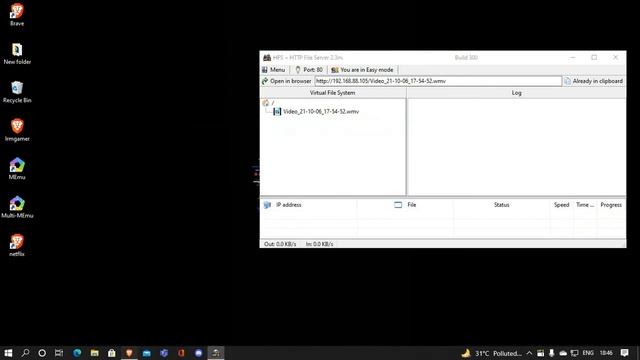
Task: Click the IP address column header
Action: tap(308, 205)
